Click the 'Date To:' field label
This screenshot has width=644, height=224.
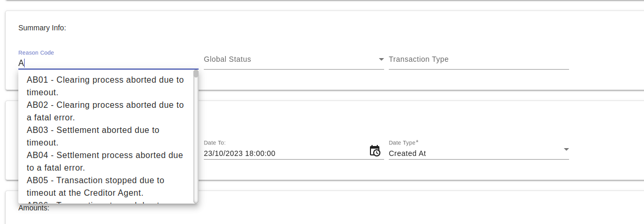click(215, 143)
